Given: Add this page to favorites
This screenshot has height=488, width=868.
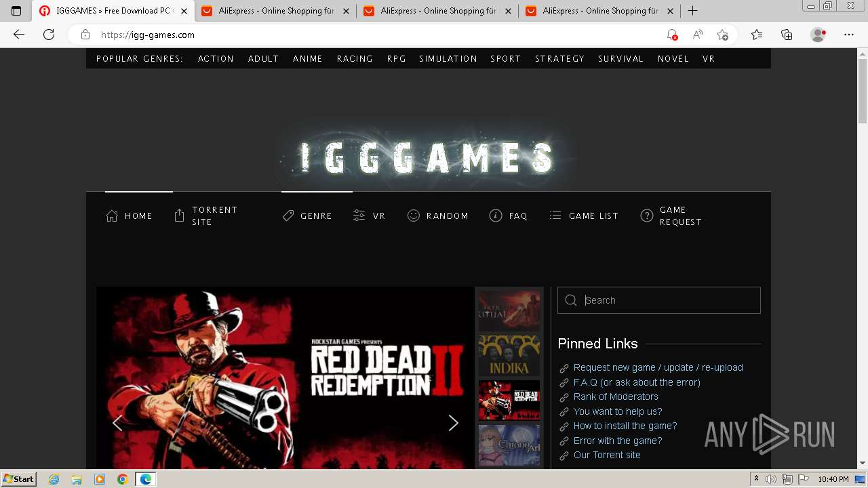Looking at the screenshot, I should (722, 35).
